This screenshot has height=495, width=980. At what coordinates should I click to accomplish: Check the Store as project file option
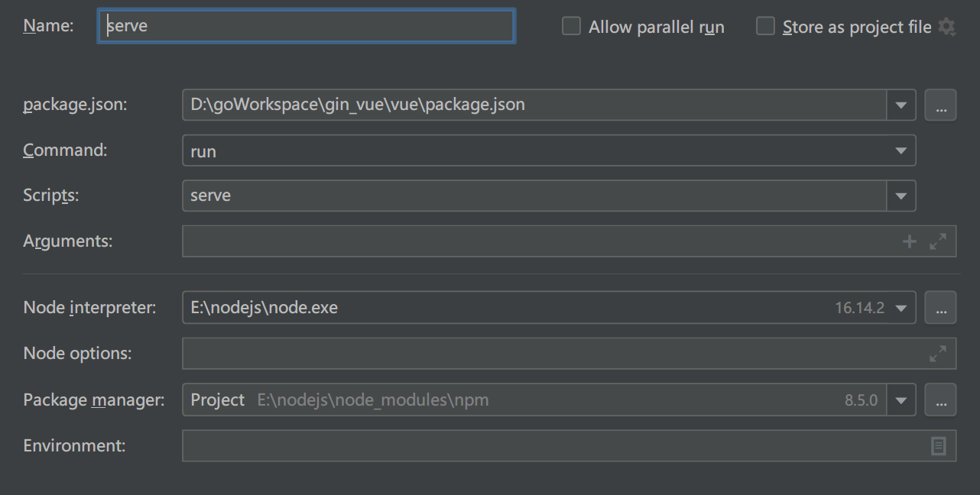coord(765,27)
